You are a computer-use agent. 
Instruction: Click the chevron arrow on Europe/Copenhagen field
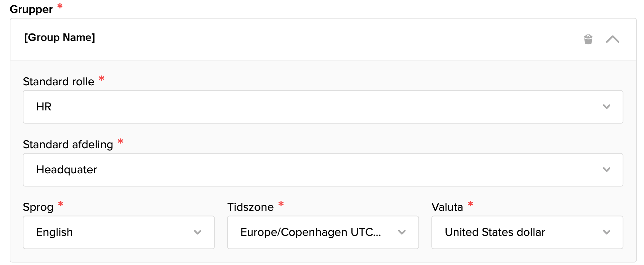(x=402, y=232)
